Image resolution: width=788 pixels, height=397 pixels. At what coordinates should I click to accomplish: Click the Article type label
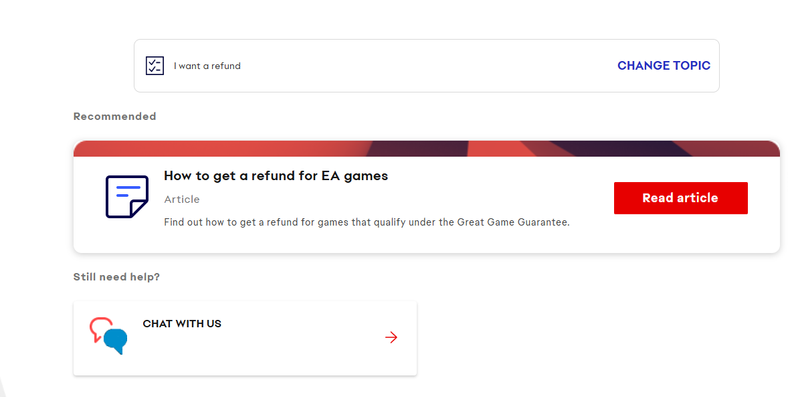(181, 200)
